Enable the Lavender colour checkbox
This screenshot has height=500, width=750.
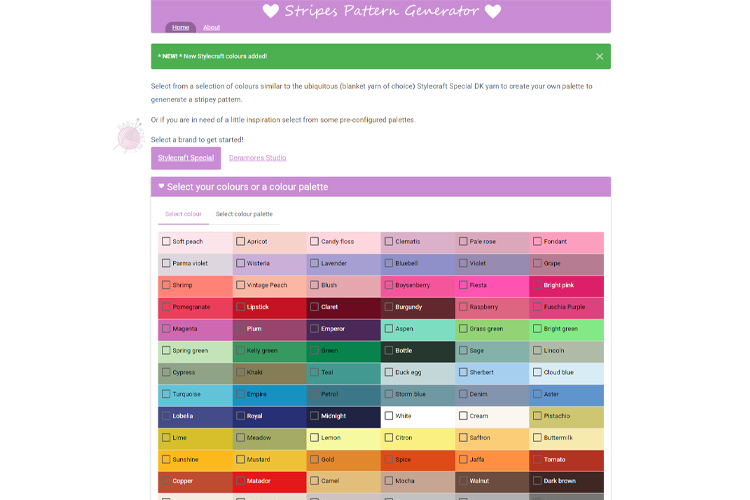(315, 263)
